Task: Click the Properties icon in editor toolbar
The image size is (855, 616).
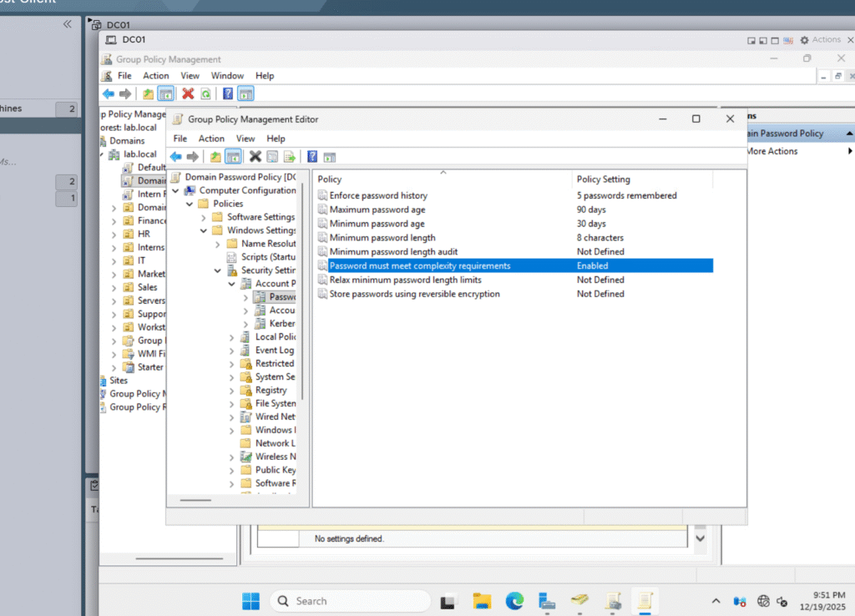Action: tap(272, 157)
